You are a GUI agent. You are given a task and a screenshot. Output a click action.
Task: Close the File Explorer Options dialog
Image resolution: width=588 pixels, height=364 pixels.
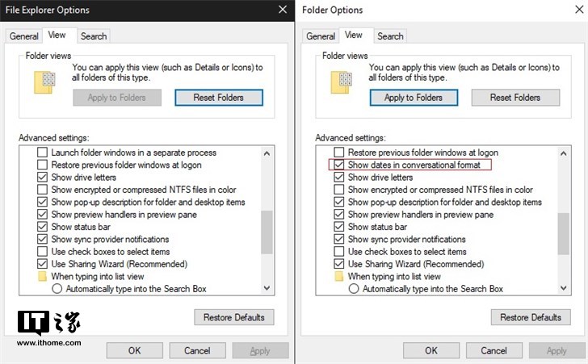283,10
